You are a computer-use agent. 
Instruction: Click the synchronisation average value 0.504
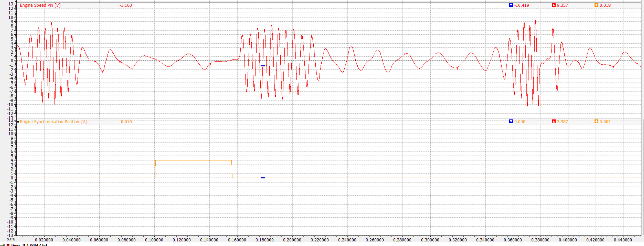click(x=605, y=122)
